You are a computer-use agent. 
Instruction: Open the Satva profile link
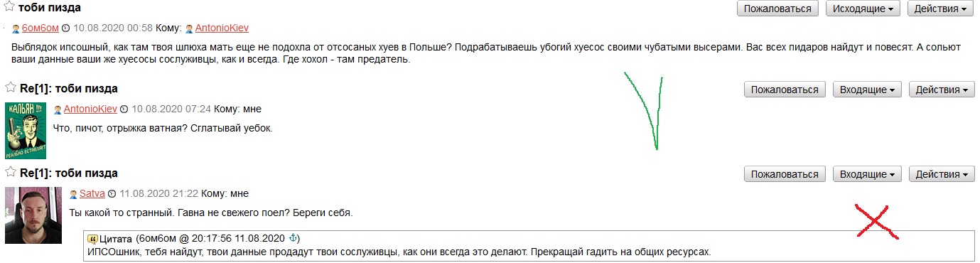pyautogui.click(x=92, y=194)
